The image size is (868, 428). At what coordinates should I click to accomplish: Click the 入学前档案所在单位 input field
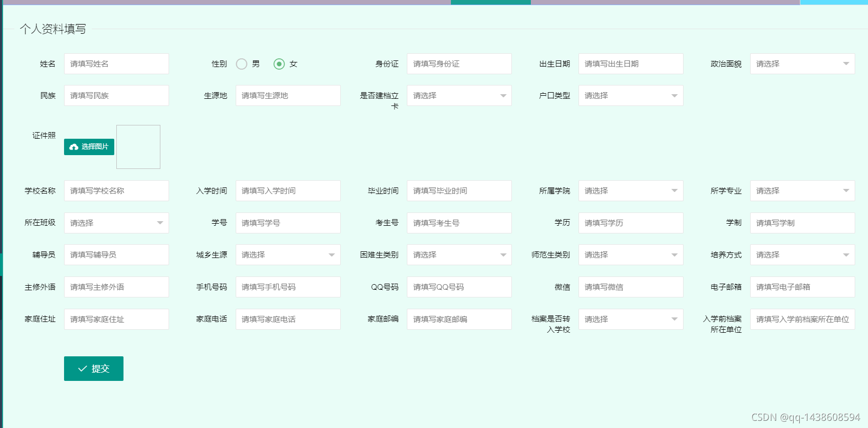pyautogui.click(x=802, y=319)
